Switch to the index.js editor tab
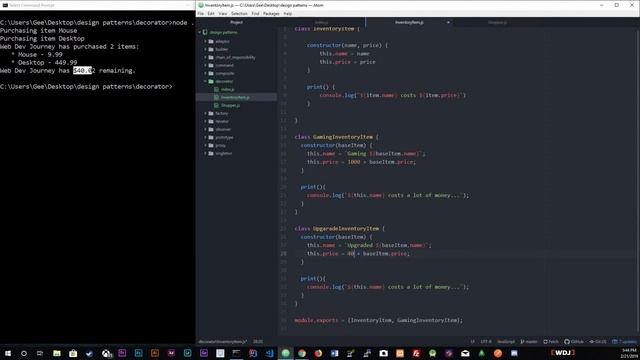The image size is (640, 360). 321,22
